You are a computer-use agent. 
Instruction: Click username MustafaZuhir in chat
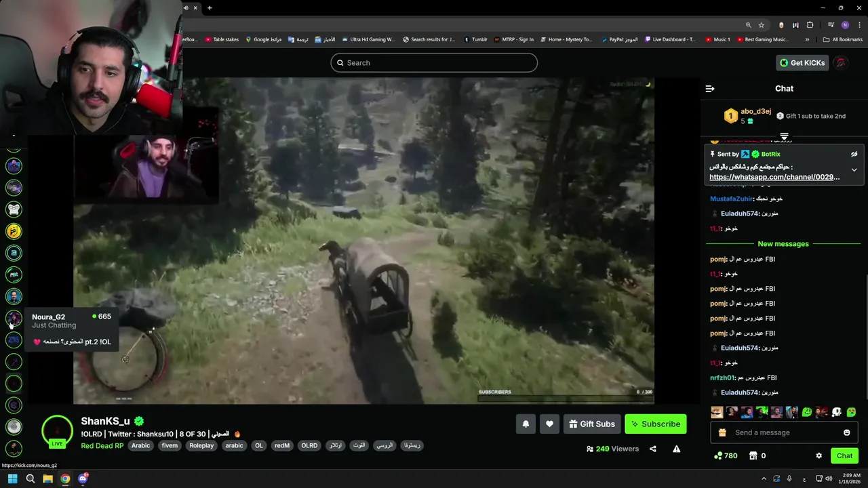tap(731, 199)
